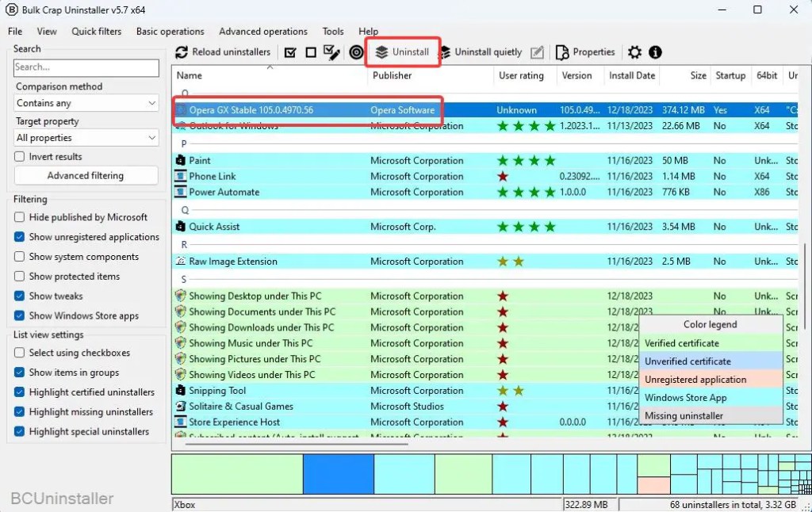The image size is (812, 512).
Task: Sort by the Install Date column
Action: [x=632, y=75]
